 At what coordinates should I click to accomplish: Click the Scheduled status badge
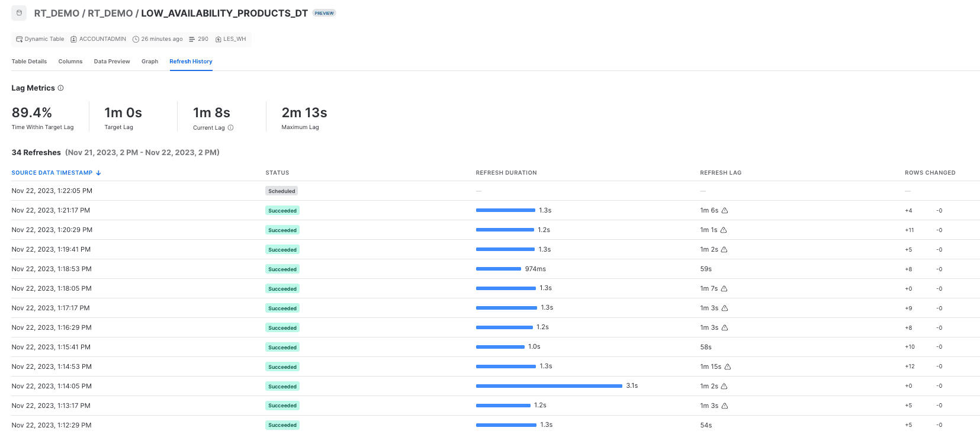click(281, 191)
